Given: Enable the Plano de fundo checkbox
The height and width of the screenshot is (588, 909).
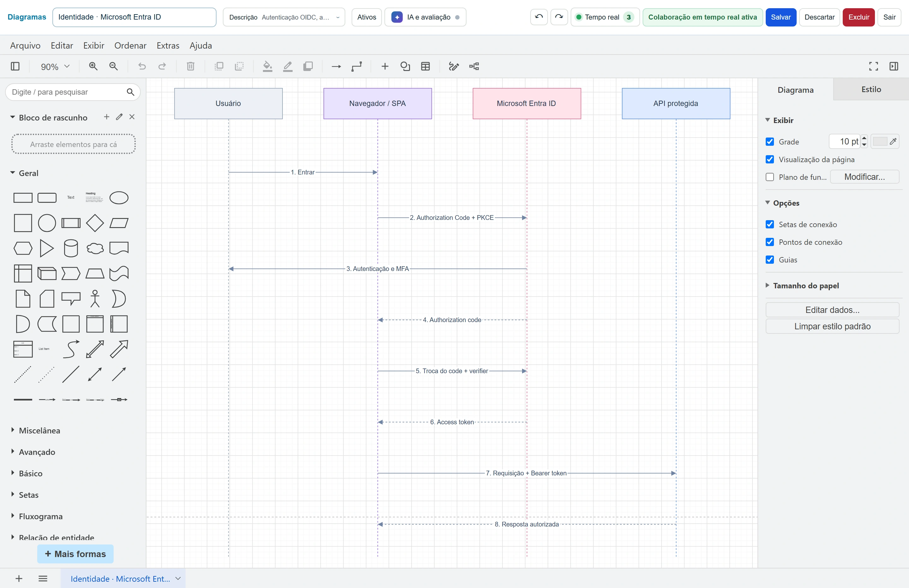Looking at the screenshot, I should tap(770, 177).
